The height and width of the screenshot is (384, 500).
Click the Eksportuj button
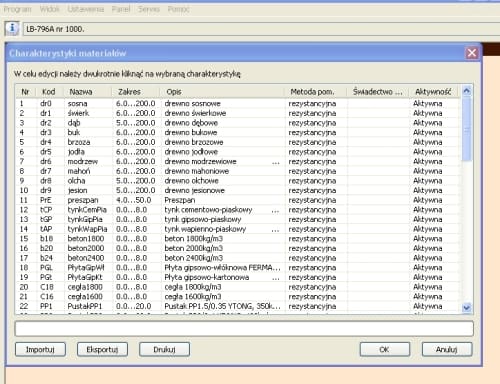[x=102, y=349]
